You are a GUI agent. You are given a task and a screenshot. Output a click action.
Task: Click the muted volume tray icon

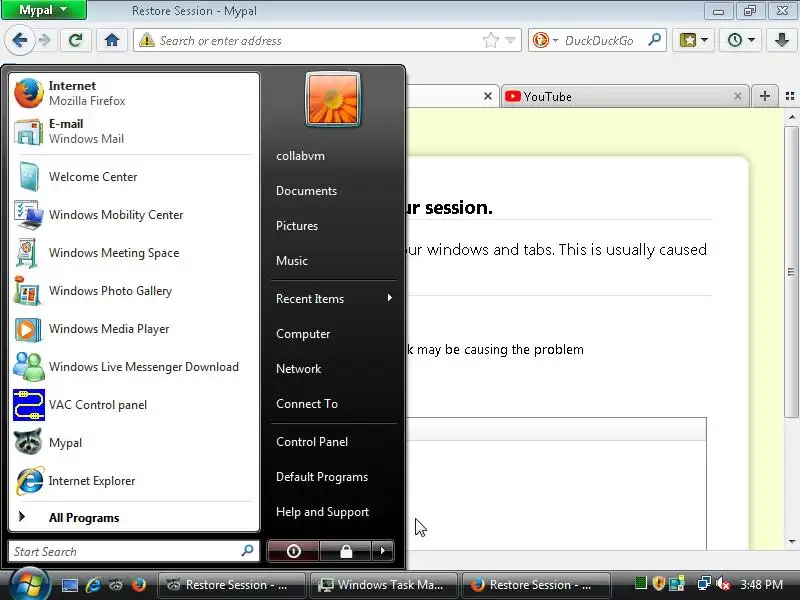723,584
